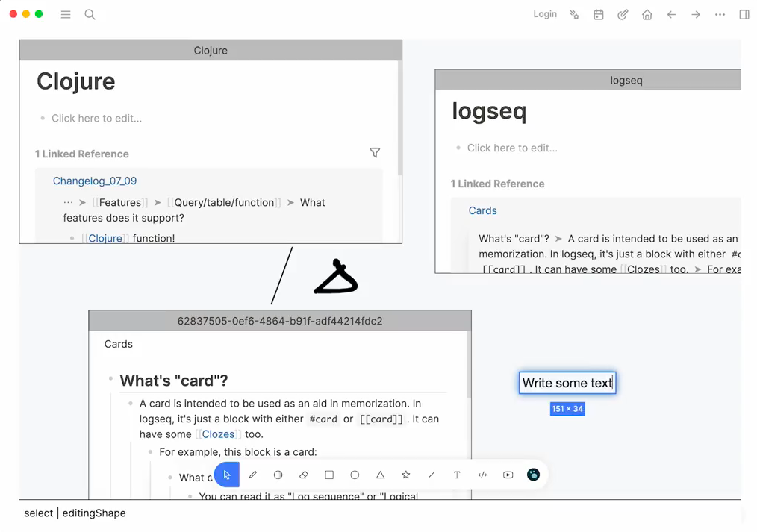Toggle the right sidebar panel

[744, 14]
